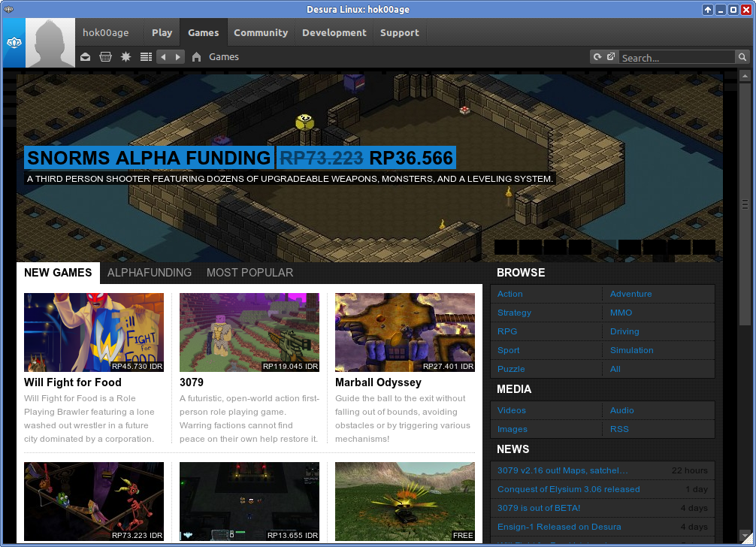This screenshot has width=756, height=547.
Task: Open page in external browser icon
Action: (611, 57)
